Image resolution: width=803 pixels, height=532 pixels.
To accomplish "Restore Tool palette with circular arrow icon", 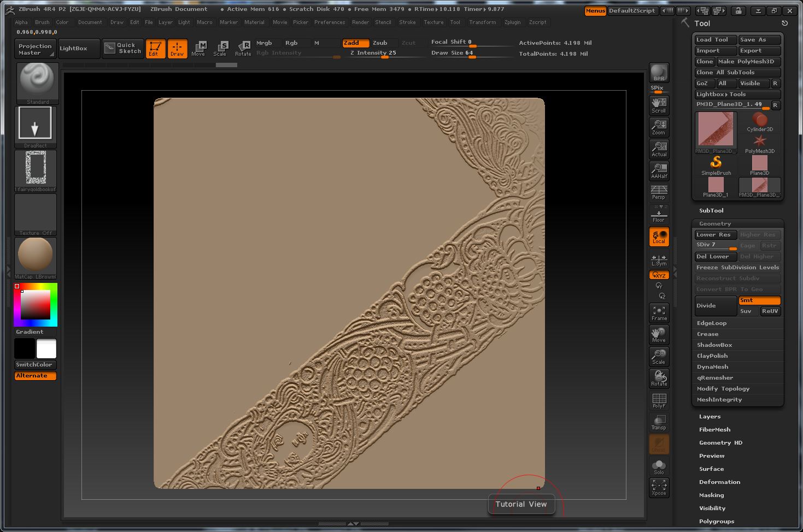I will click(x=784, y=23).
